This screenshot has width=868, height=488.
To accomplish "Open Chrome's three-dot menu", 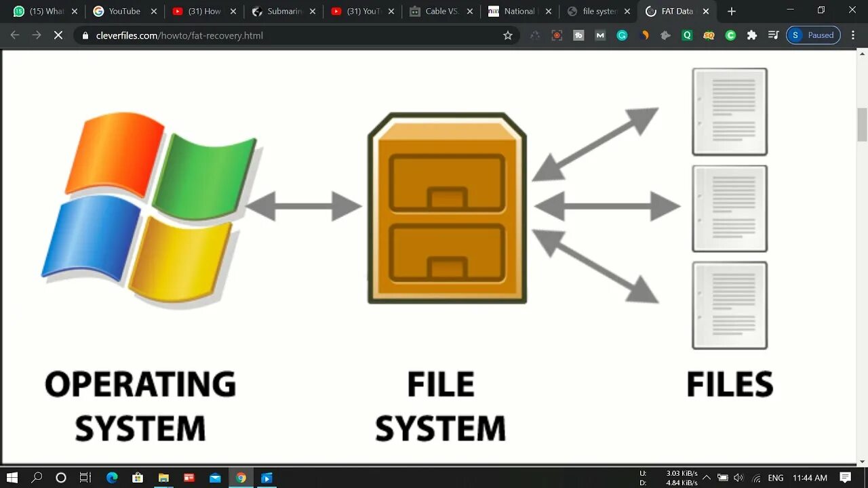I will 854,35.
